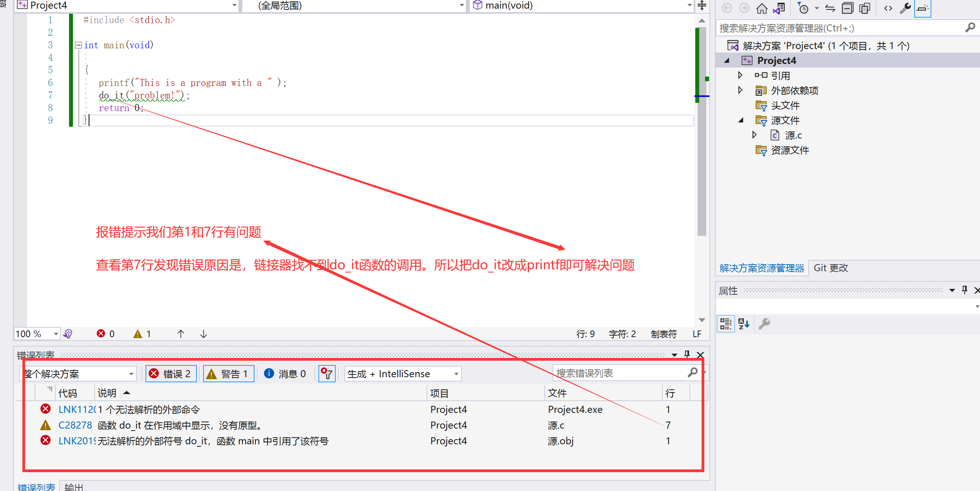The height and width of the screenshot is (491, 980).
Task: Switch to 错误列表 bottom tab
Action: coord(36,487)
